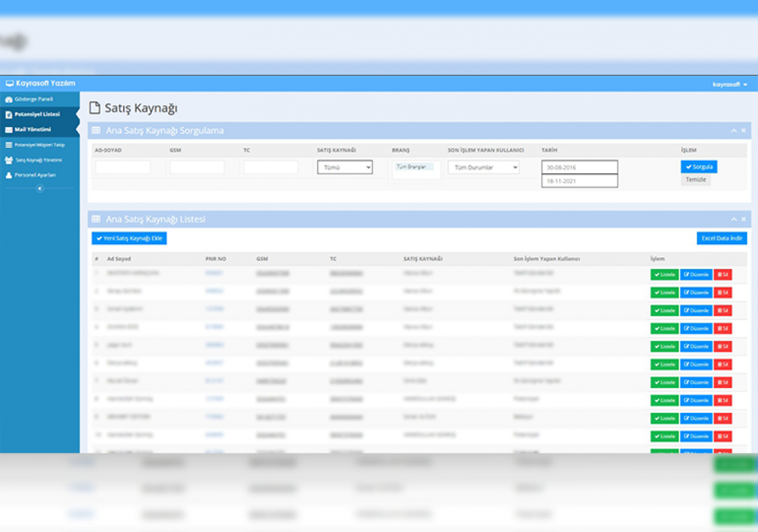Open Personel Ayarları person icon
Screen dimensions: 758x532
click(x=8, y=175)
